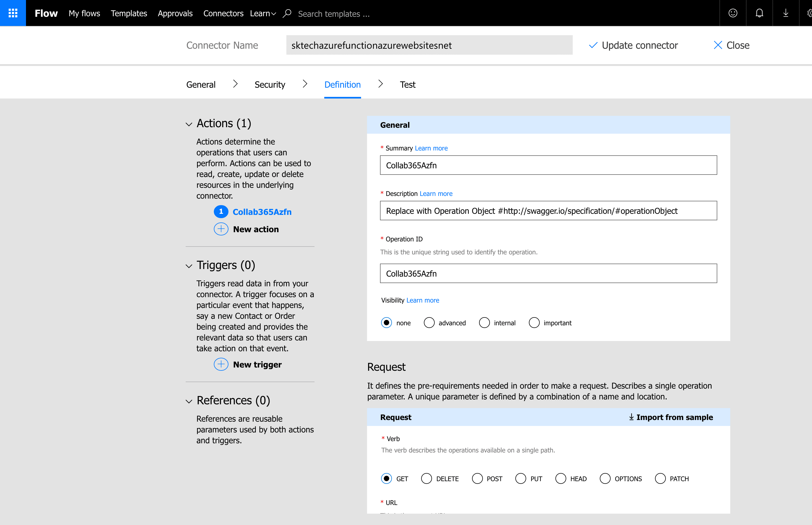The image size is (812, 525).
Task: Select the PATCH verb
Action: [660, 478]
